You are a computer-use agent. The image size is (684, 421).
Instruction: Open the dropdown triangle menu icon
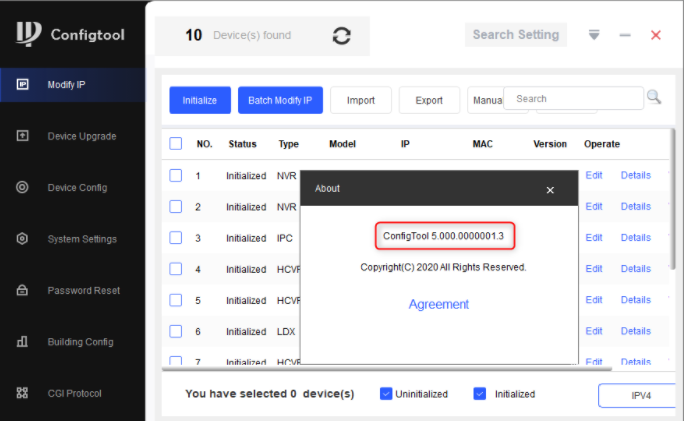point(594,34)
